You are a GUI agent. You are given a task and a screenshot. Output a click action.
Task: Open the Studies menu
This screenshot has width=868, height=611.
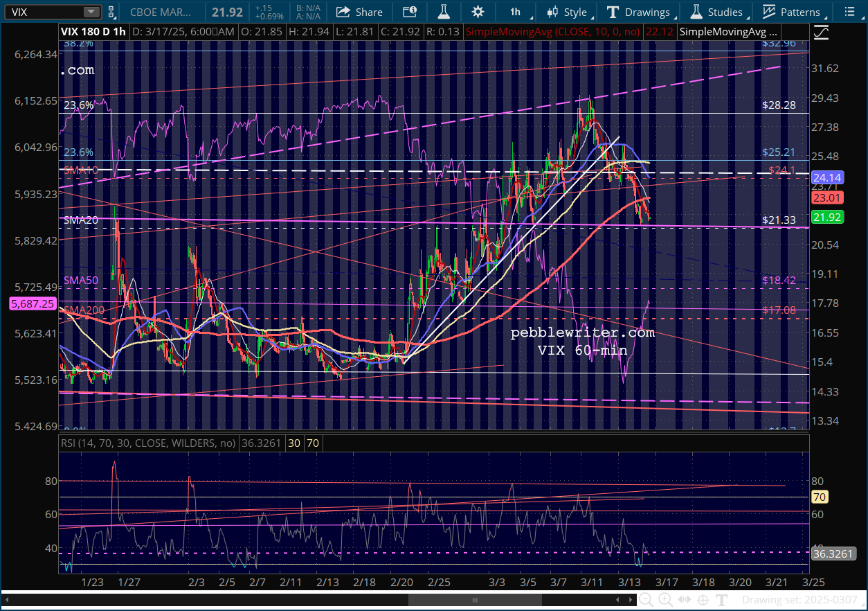[x=717, y=12]
